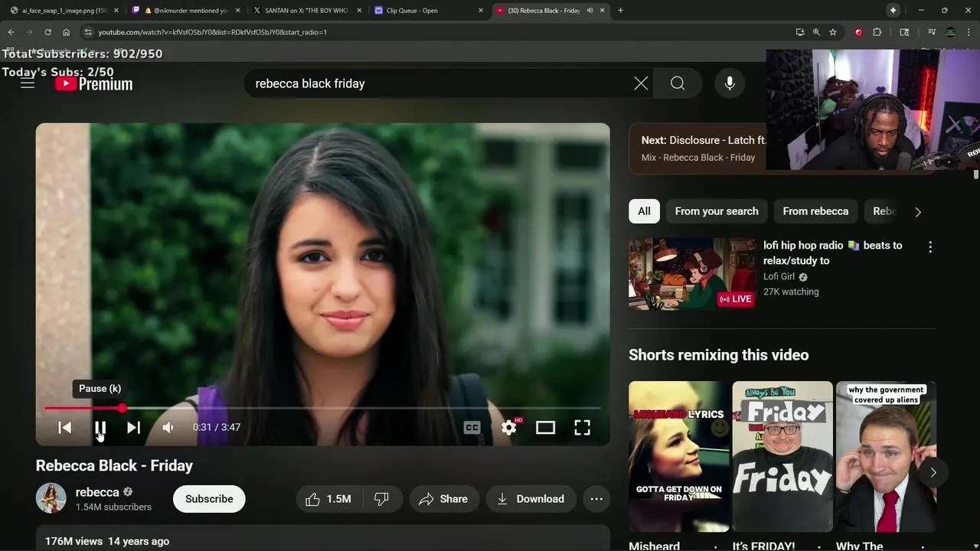
Task: Toggle closed captions in the player
Action: tap(472, 428)
